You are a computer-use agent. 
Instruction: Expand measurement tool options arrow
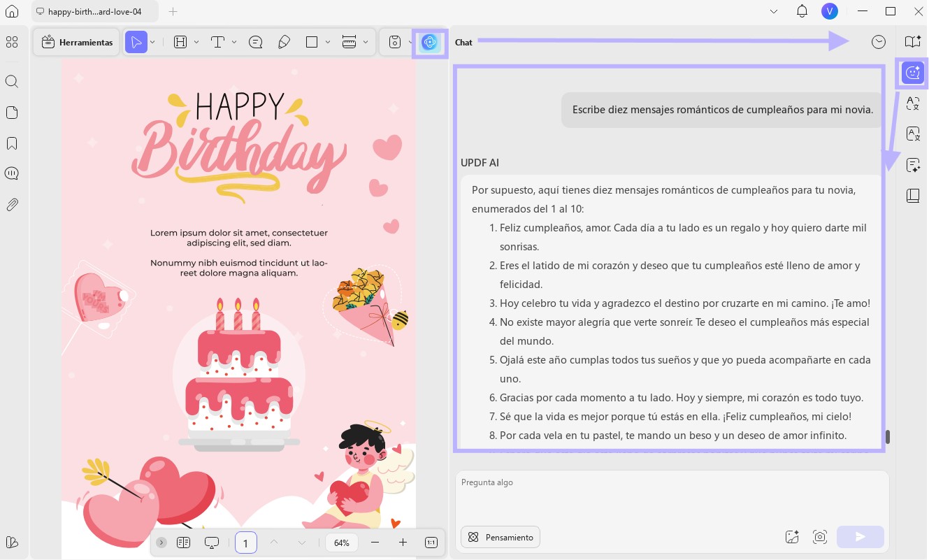[366, 43]
